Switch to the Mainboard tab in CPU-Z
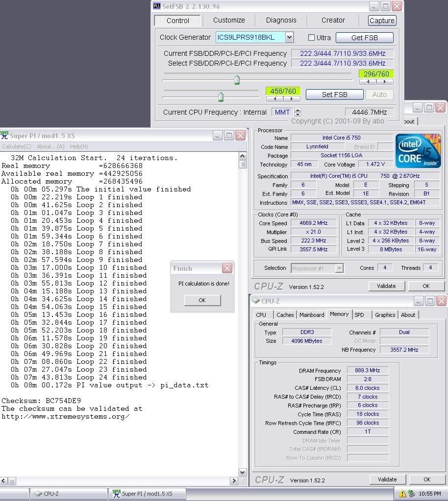The height and width of the screenshot is (501, 448). click(312, 315)
